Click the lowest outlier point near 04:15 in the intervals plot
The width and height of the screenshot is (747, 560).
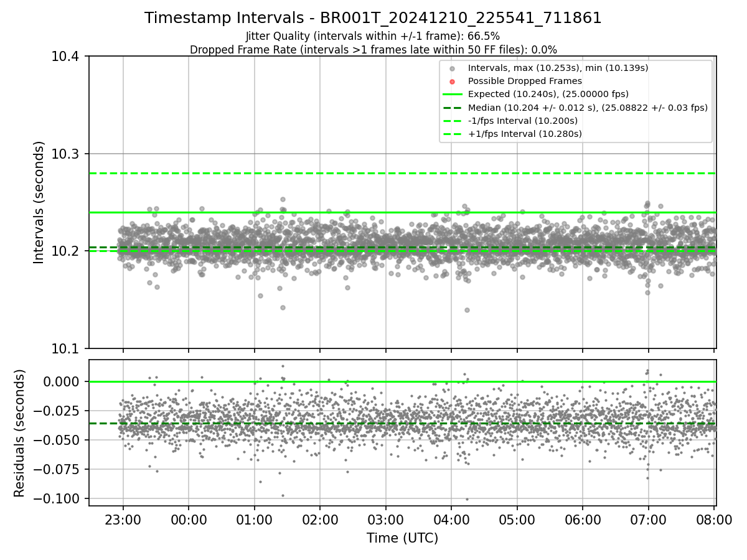pyautogui.click(x=467, y=310)
